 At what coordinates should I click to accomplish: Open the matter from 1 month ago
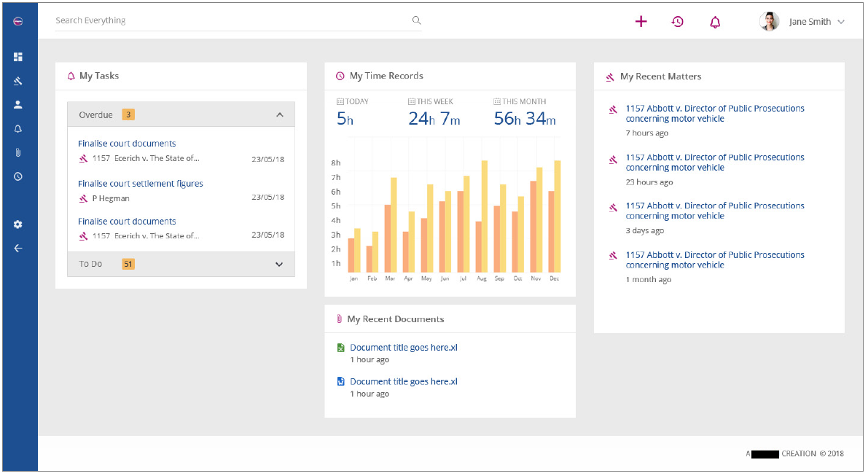pyautogui.click(x=714, y=260)
